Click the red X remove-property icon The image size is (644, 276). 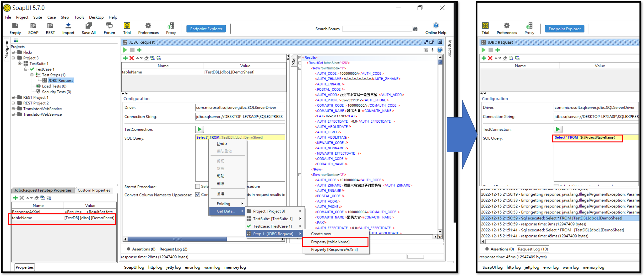point(132,58)
